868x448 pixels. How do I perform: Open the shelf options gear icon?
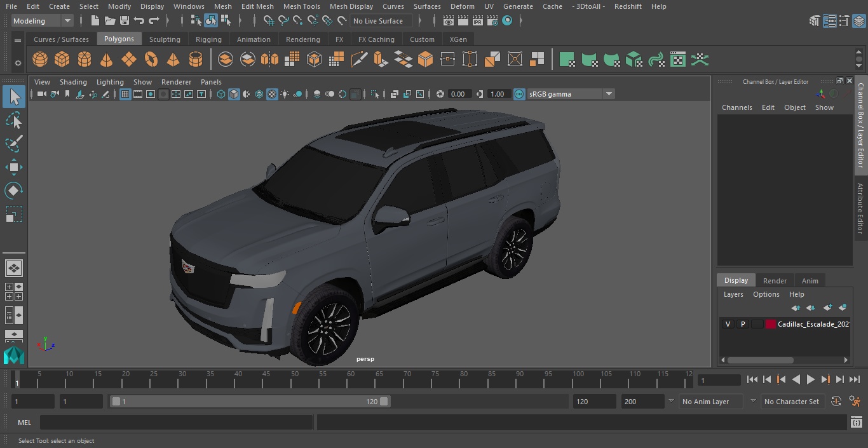18,63
